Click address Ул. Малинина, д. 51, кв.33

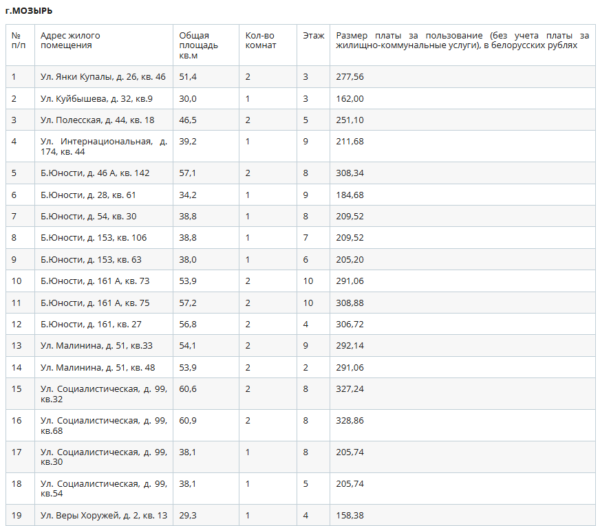tap(96, 346)
